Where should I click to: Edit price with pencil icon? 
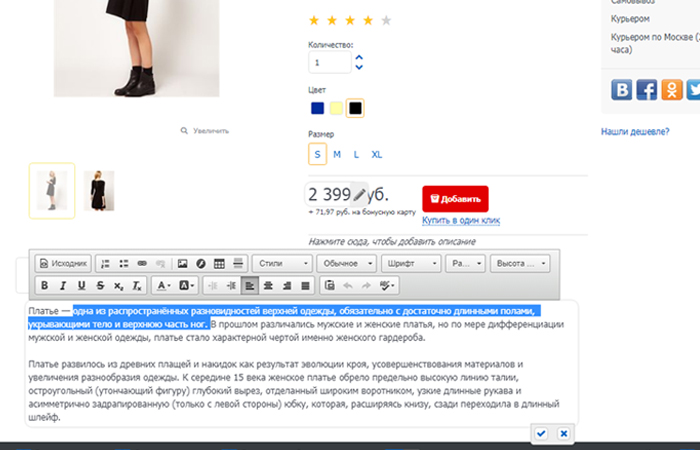(359, 195)
